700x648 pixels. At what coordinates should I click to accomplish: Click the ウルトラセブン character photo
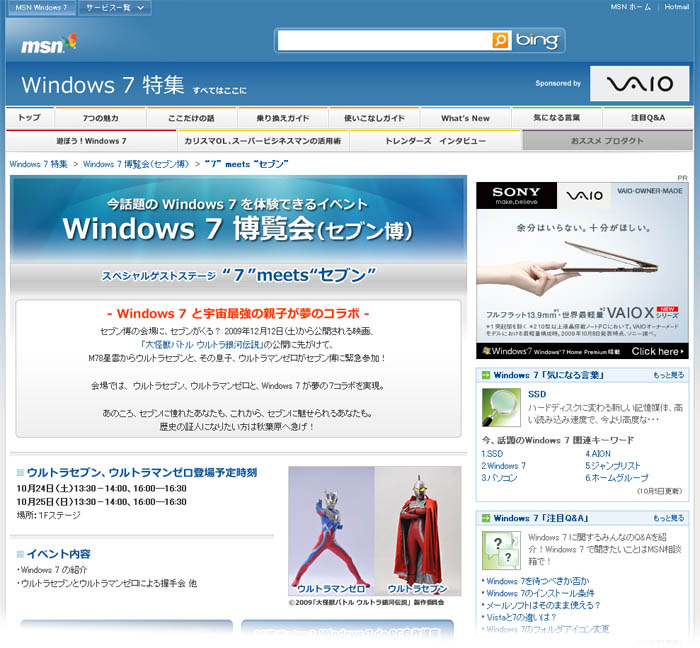(418, 530)
